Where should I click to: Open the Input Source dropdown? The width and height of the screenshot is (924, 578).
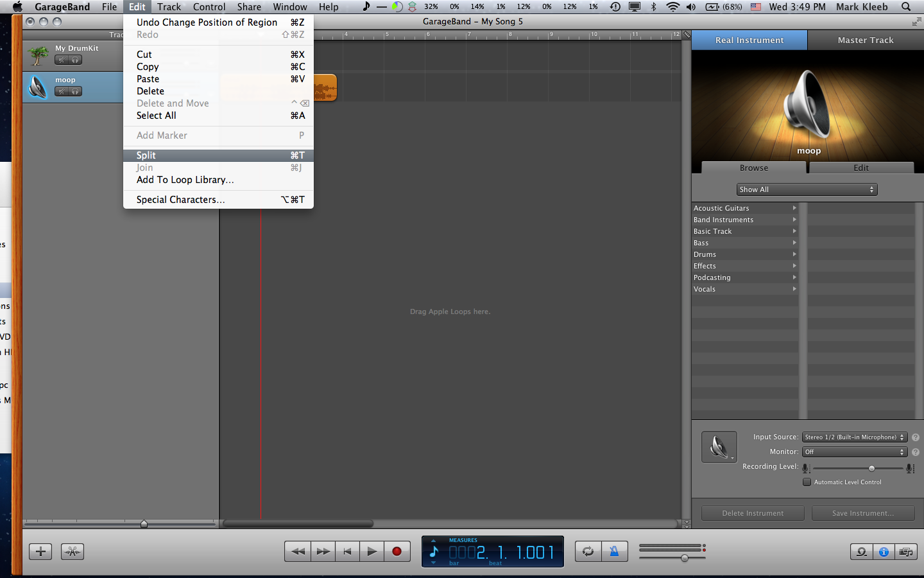pyautogui.click(x=855, y=437)
